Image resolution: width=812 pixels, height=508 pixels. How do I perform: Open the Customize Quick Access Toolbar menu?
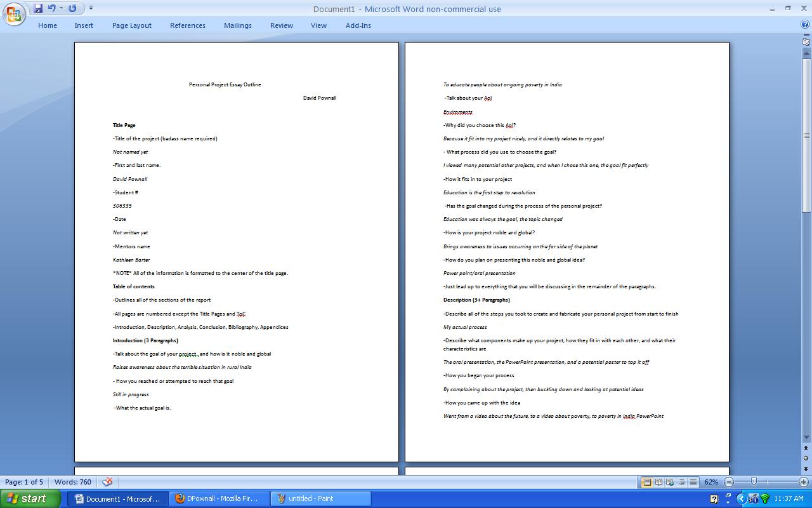(x=91, y=8)
